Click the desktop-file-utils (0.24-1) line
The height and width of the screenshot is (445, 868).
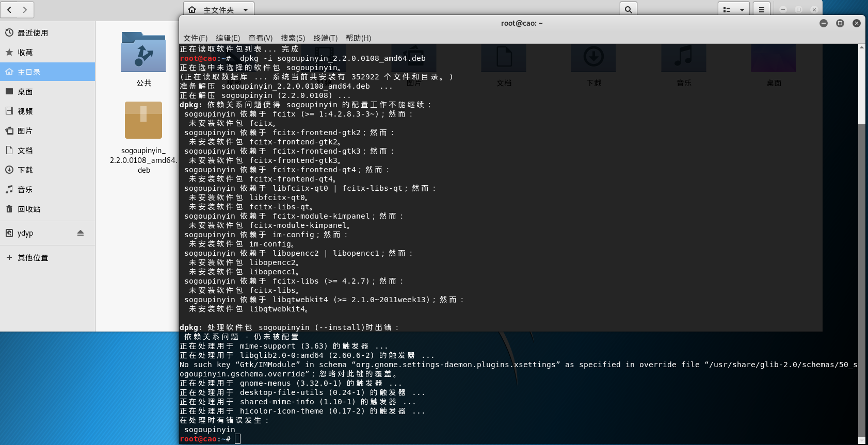tap(302, 392)
